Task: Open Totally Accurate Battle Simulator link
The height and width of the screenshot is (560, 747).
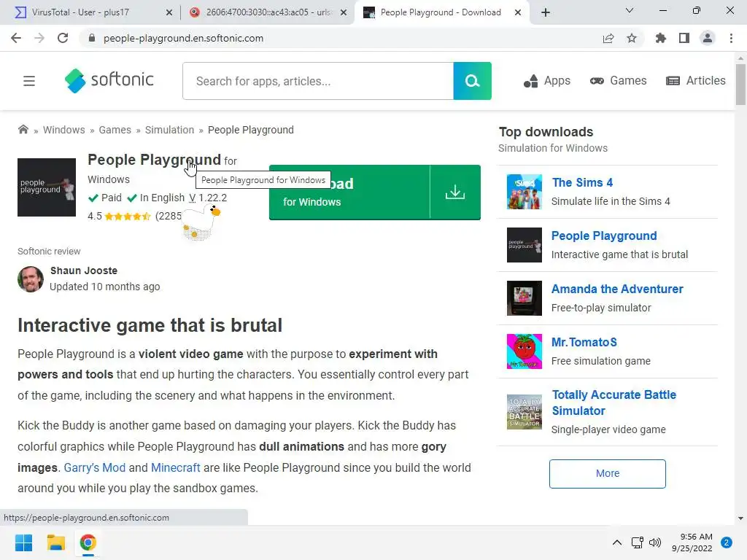Action: coord(614,402)
